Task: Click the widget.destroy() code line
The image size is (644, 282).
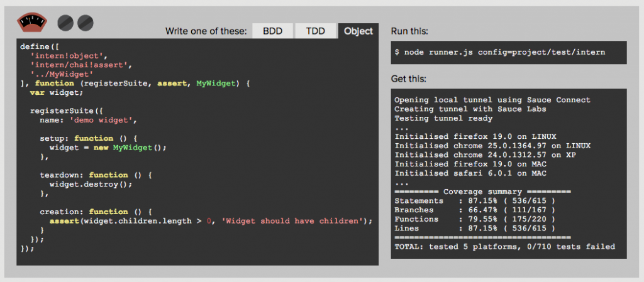Action: tap(91, 184)
